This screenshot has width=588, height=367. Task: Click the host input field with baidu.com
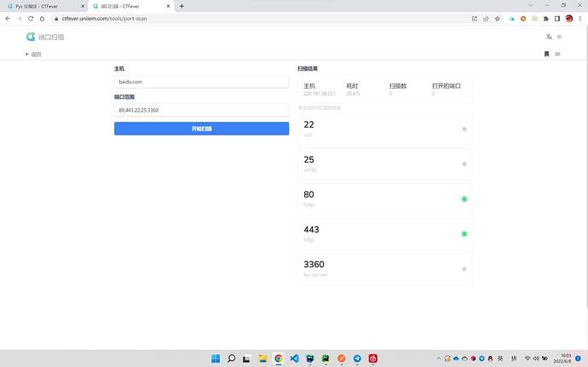click(x=202, y=82)
